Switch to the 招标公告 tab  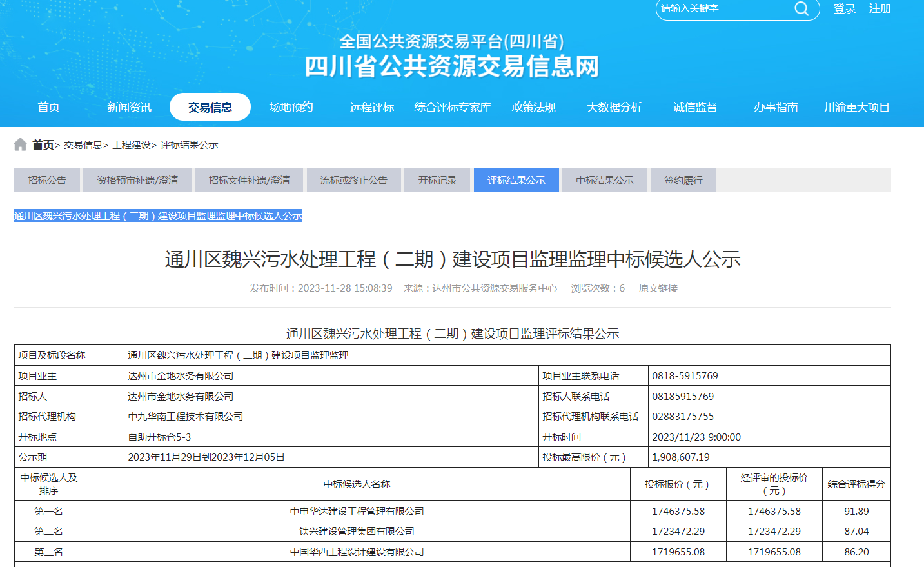pyautogui.click(x=46, y=180)
